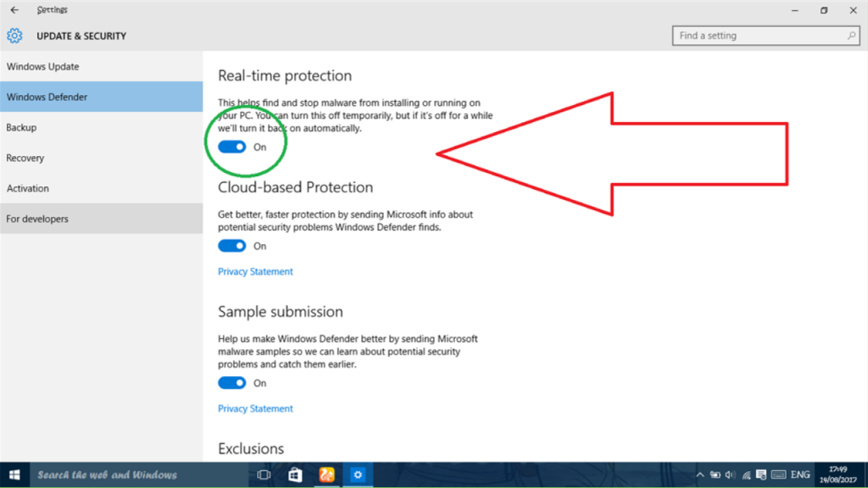This screenshot has width=868, height=488.
Task: Minimize the Settings window
Action: pyautogui.click(x=795, y=10)
